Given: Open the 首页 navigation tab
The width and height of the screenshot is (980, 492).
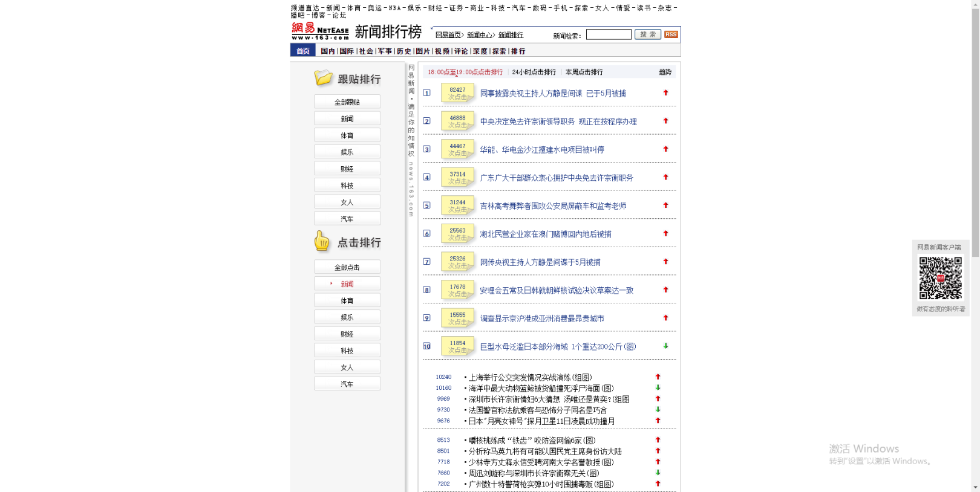Looking at the screenshot, I should tap(303, 51).
